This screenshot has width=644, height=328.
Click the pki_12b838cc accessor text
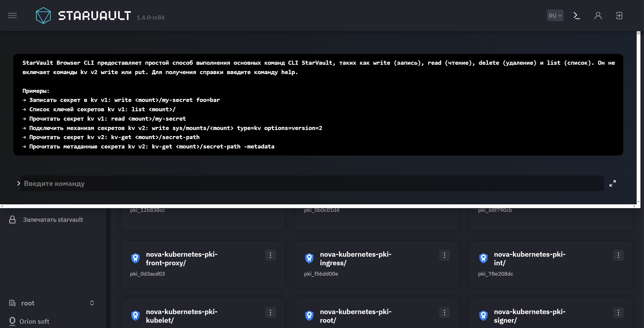click(x=147, y=210)
